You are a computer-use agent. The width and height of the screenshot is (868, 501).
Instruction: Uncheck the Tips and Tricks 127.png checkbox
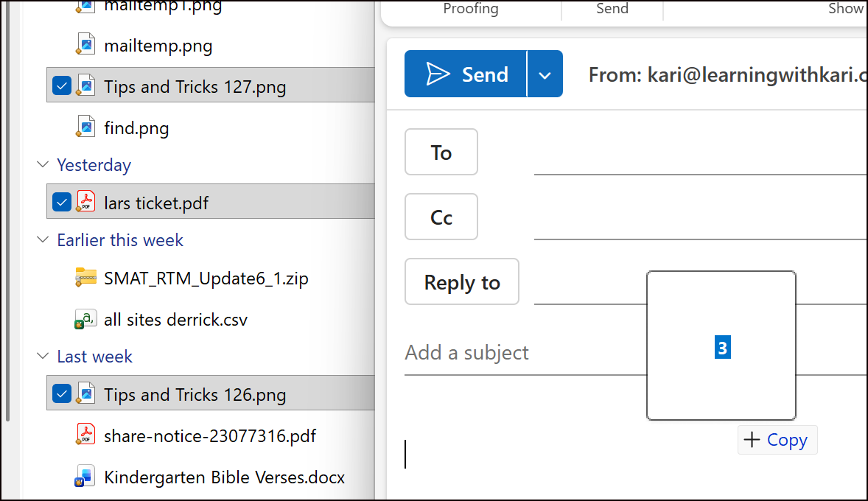[x=62, y=86]
